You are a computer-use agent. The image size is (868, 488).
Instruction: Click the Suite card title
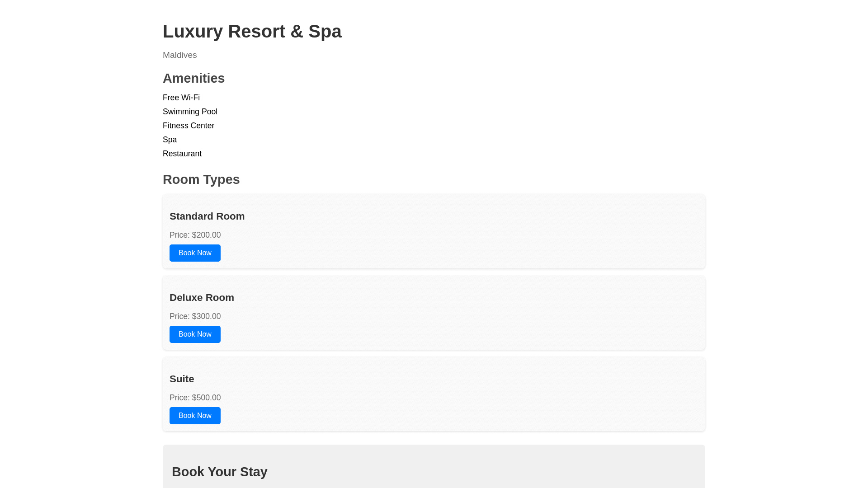[x=182, y=379]
